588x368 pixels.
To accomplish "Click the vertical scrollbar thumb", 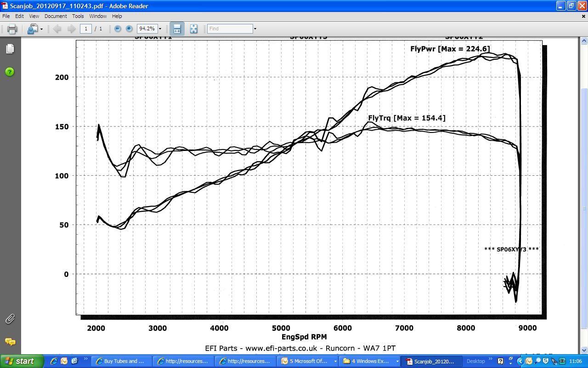I will tap(584, 207).
